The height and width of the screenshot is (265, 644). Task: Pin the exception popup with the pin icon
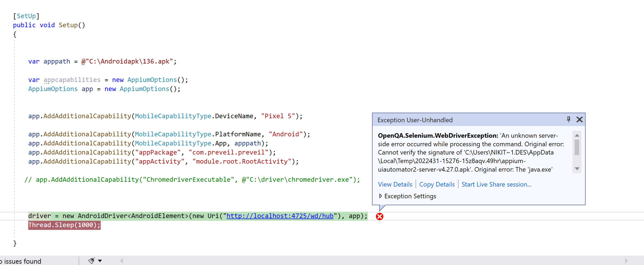pyautogui.click(x=569, y=120)
